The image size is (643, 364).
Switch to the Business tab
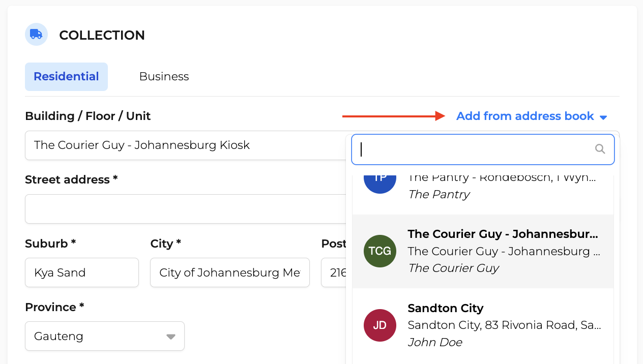click(164, 77)
